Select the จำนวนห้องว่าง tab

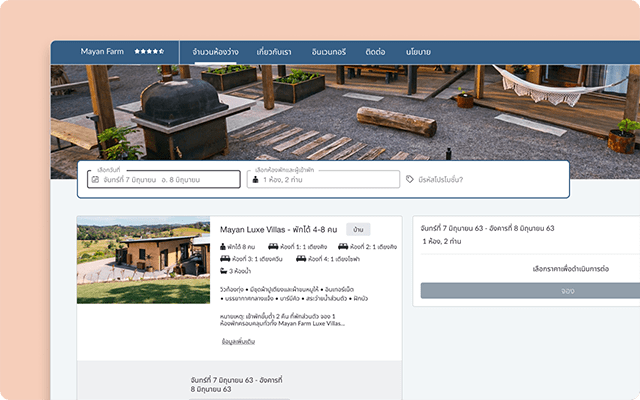tap(215, 51)
